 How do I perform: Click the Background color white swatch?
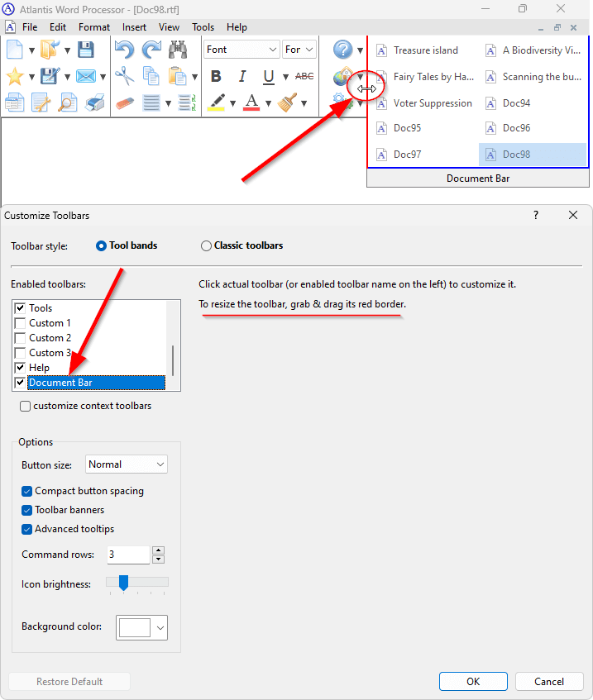tap(135, 627)
